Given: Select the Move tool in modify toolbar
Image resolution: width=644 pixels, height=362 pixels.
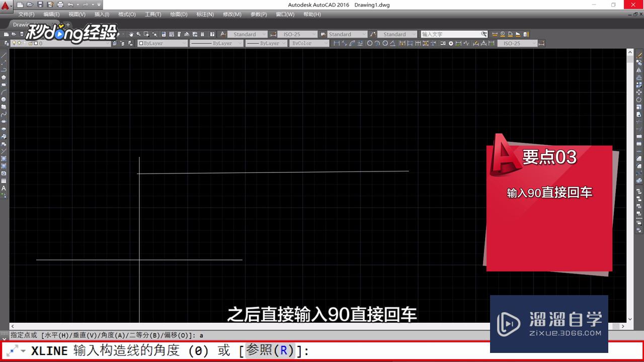Looking at the screenshot, I should pyautogui.click(x=639, y=92).
